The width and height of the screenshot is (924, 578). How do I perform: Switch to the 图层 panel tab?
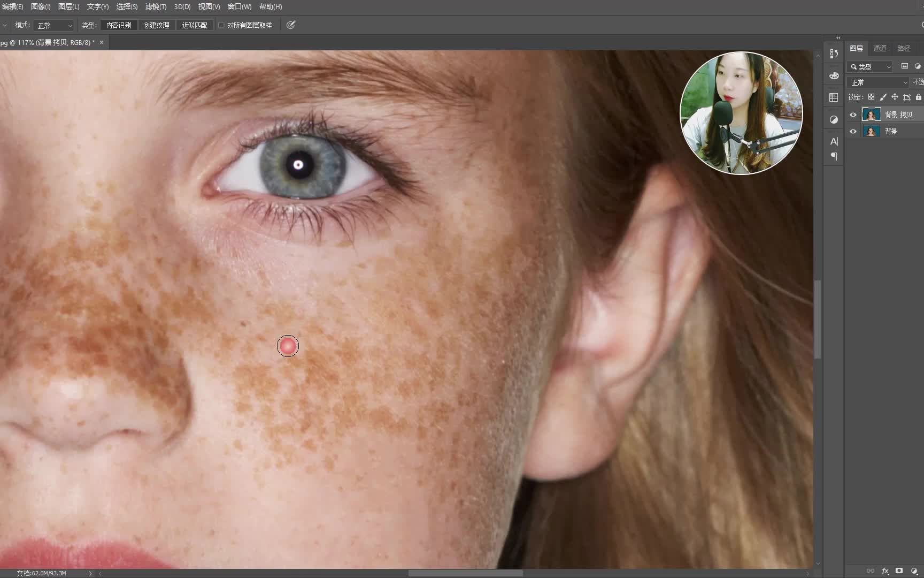[x=856, y=48]
